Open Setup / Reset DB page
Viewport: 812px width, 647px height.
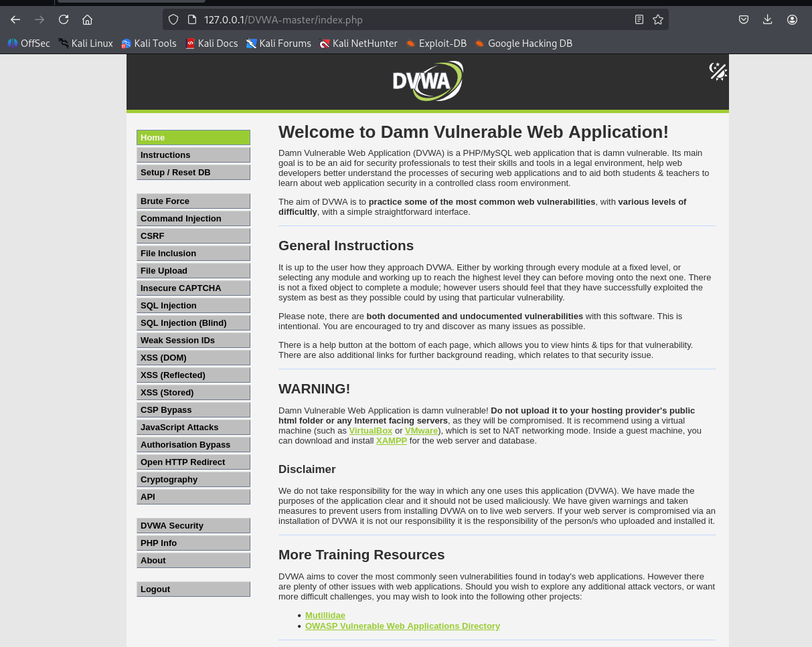tap(193, 172)
